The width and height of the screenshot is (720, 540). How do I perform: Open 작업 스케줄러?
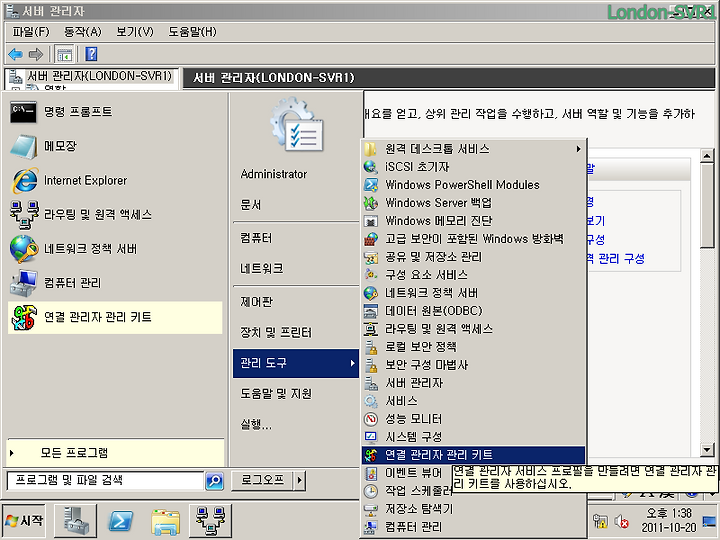click(407, 491)
